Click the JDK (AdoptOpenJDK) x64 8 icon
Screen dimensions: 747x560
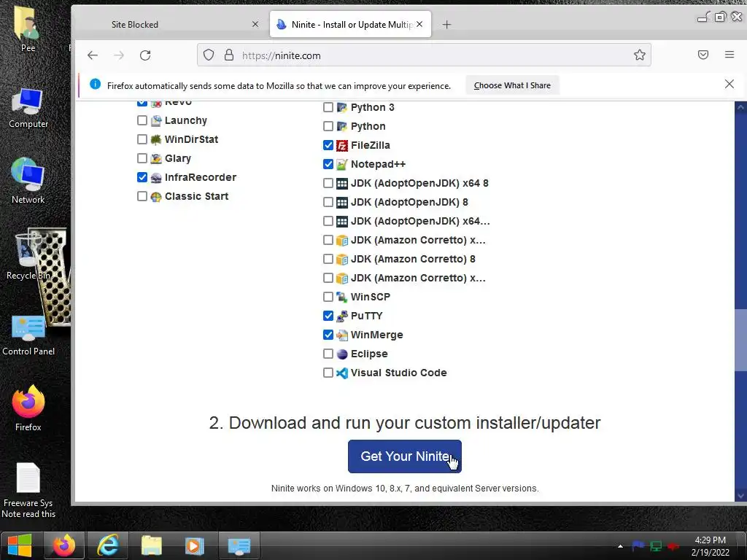point(341,183)
